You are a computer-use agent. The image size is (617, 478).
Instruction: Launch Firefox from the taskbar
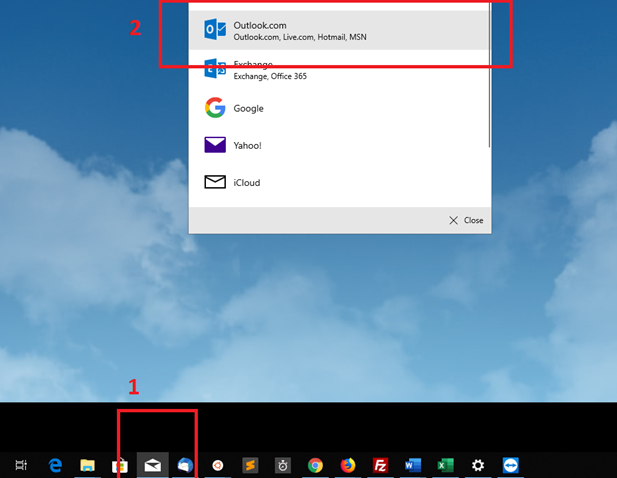[348, 465]
